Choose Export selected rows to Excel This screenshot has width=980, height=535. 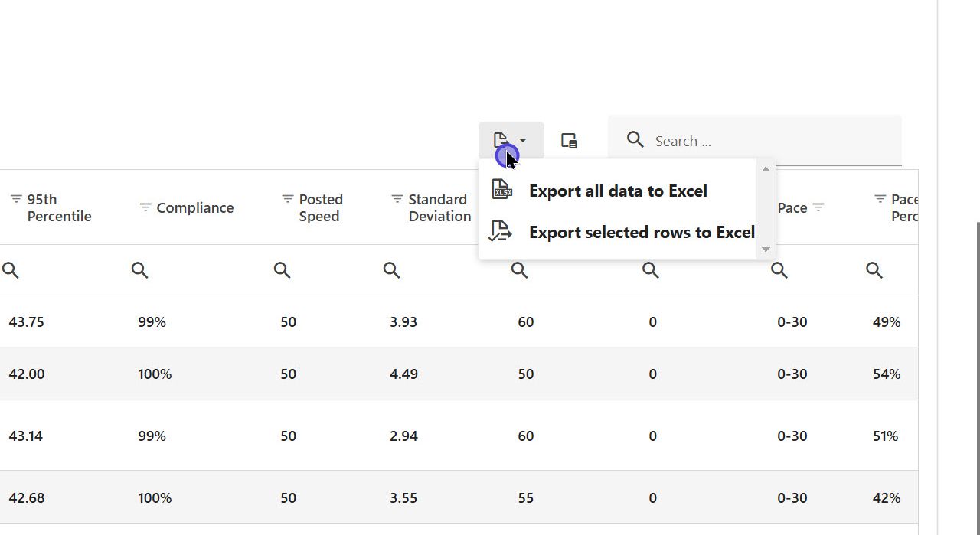[x=641, y=232]
